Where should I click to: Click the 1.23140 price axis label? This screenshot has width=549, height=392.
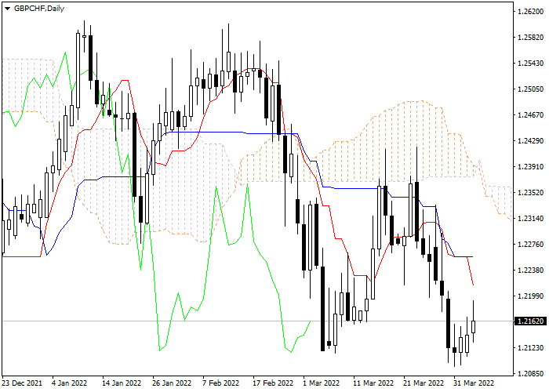(x=530, y=219)
